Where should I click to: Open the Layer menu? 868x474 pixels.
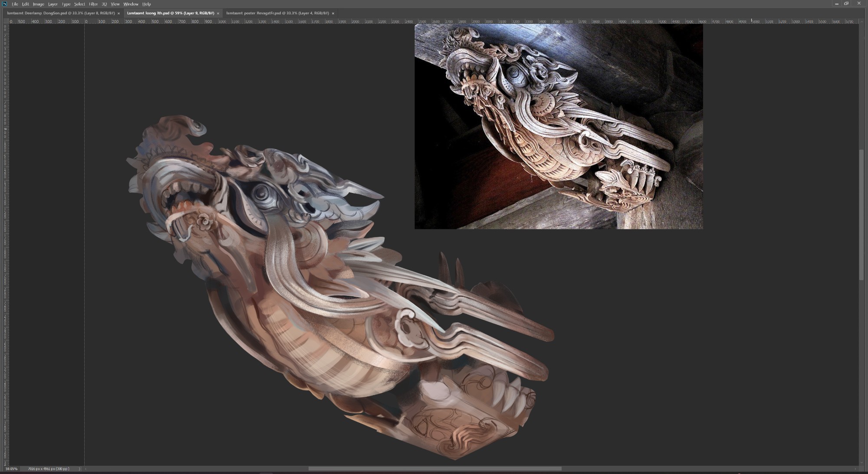pos(53,4)
